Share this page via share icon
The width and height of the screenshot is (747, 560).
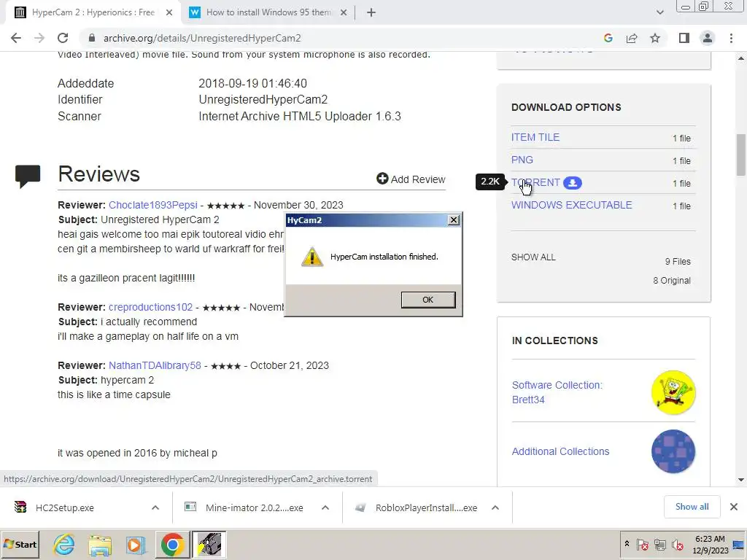[x=632, y=38]
